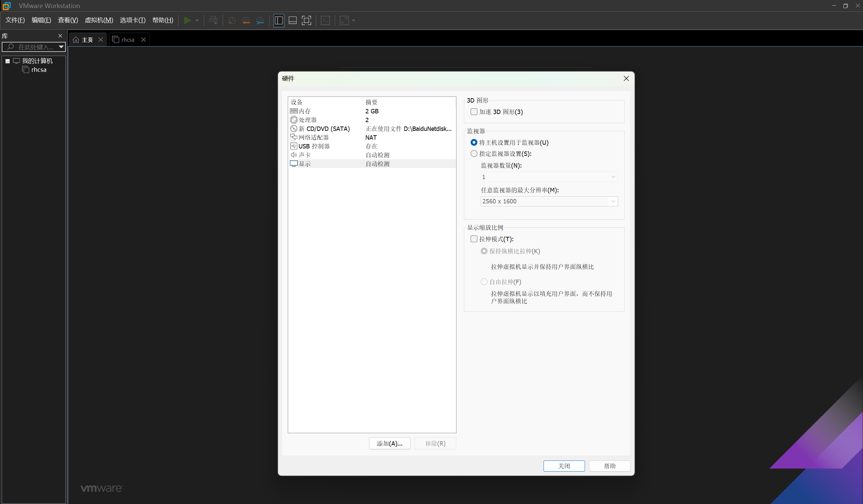Select the USB 控制器 device icon
The image size is (863, 504).
point(294,146)
